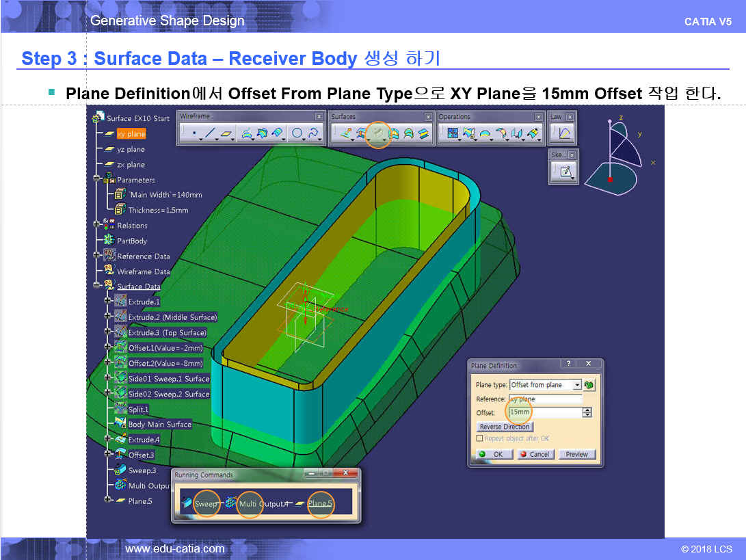This screenshot has height=560, width=746.
Task: Select xy plane in the specification tree
Action: tap(131, 134)
